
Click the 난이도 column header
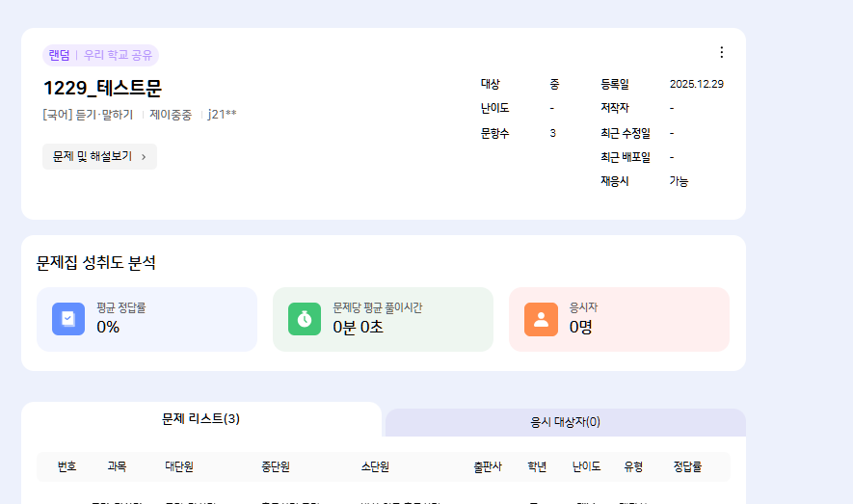point(586,466)
